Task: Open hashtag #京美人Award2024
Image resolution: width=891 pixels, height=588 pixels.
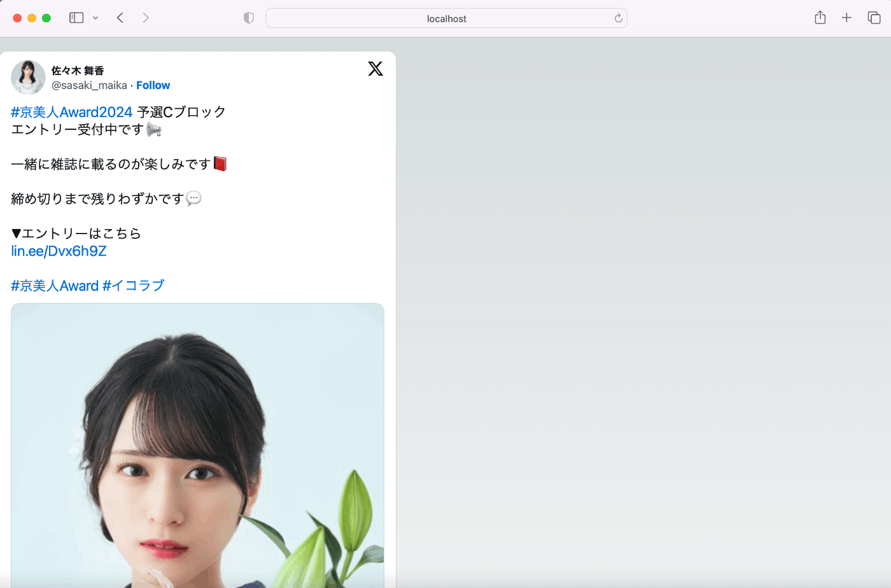Action: coord(72,112)
